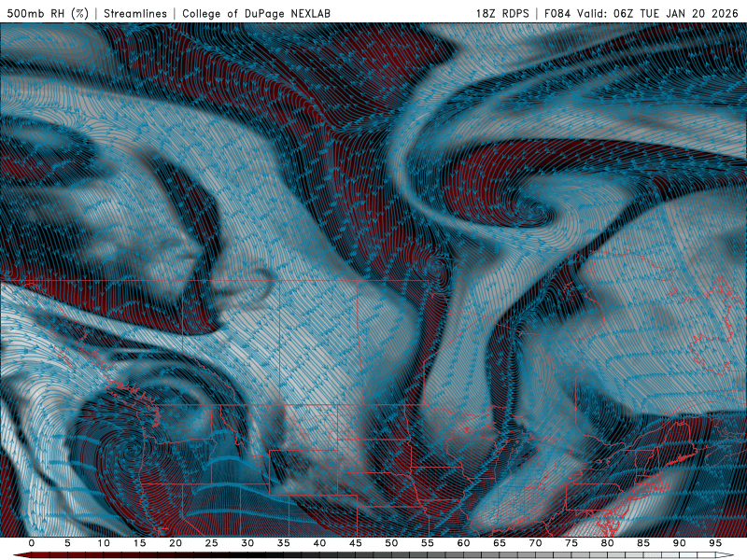The image size is (747, 560).
Task: Click the colorbar label '5'
Action: (67, 543)
